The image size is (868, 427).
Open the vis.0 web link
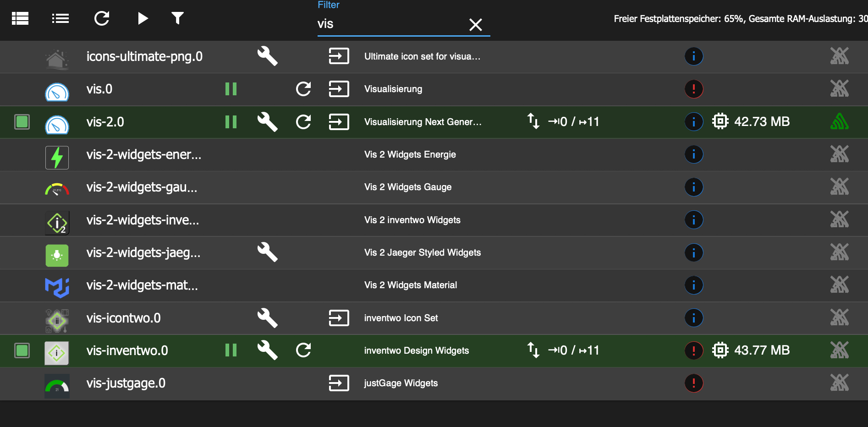pos(339,89)
